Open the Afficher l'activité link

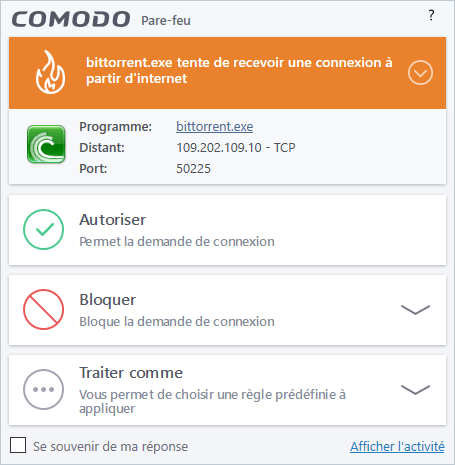point(397,446)
